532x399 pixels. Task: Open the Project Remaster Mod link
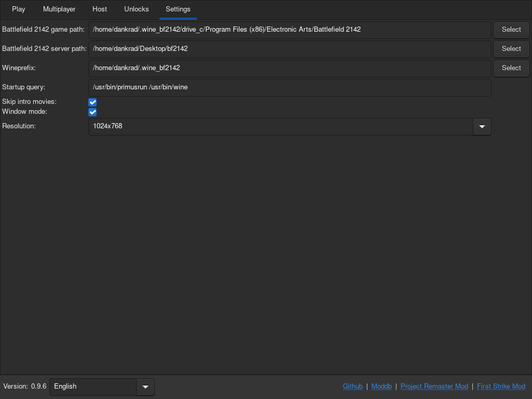(x=434, y=387)
